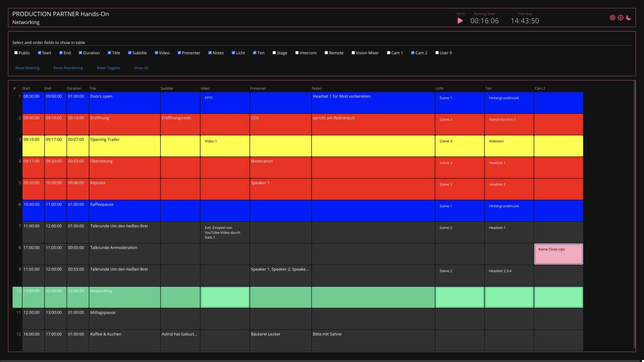Disable the Licht field checkbox

[233, 53]
